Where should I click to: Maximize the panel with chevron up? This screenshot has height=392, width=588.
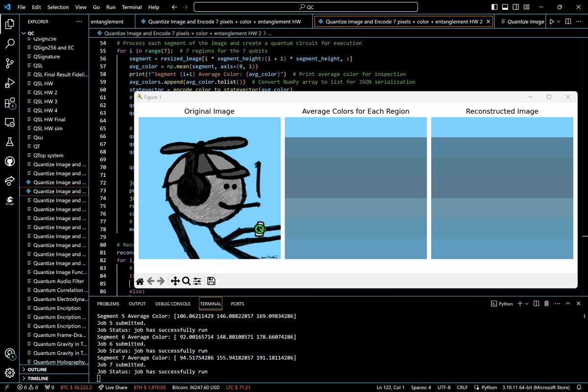(568, 304)
